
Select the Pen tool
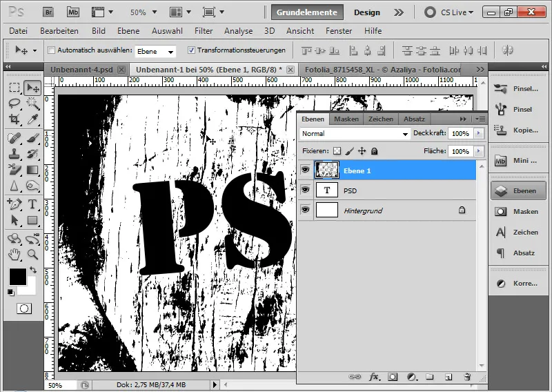pos(14,204)
